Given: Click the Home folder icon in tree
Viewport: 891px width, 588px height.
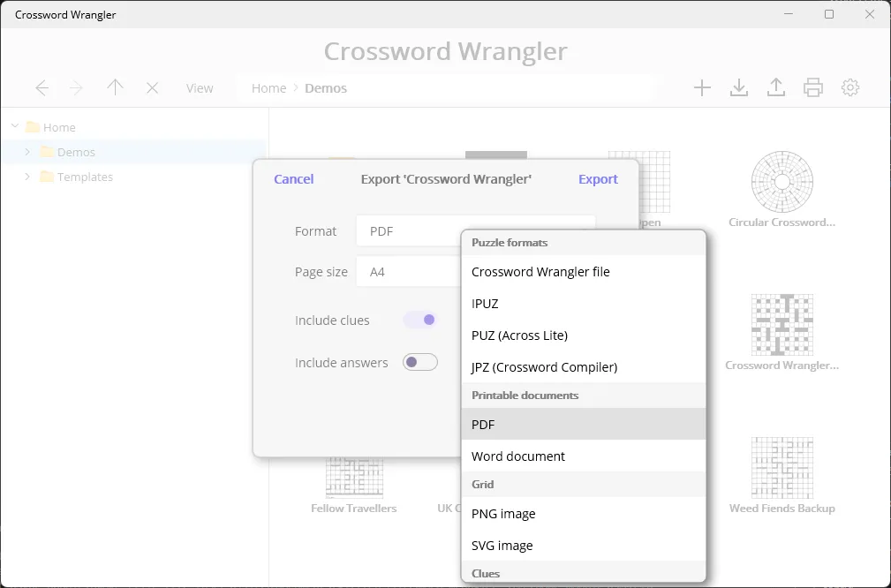Looking at the screenshot, I should coord(33,127).
